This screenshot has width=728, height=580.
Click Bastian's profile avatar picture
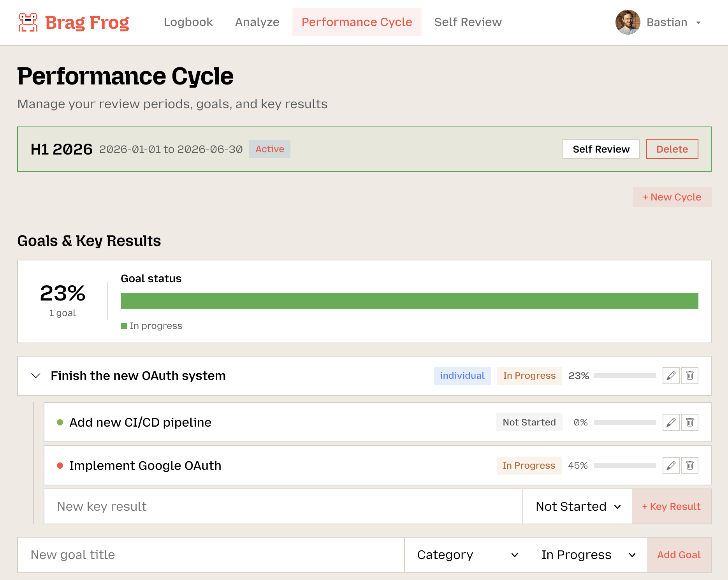coord(628,22)
